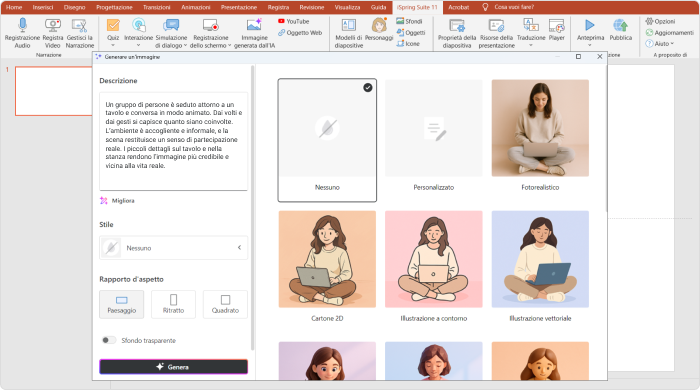Toggle Sfondo trasparente switch
The width and height of the screenshot is (700, 390).
(108, 340)
